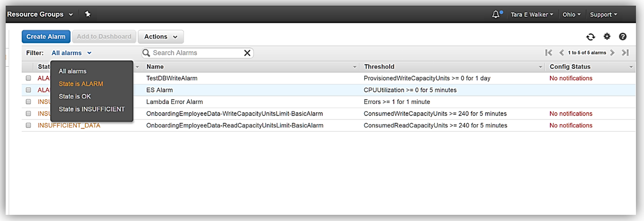
Task: Expand the Tara E Walker account menu
Action: coord(532,15)
